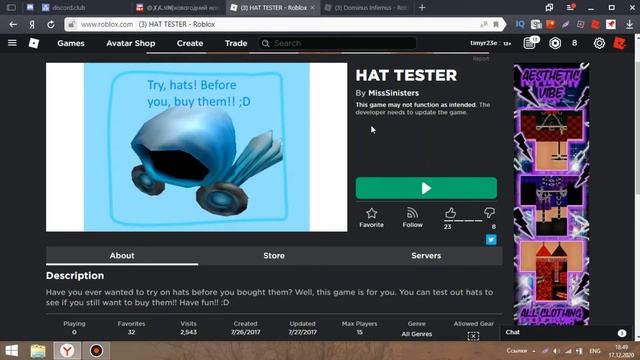Open the Chat bar
Screen dimensions: 640x360
tap(566, 333)
